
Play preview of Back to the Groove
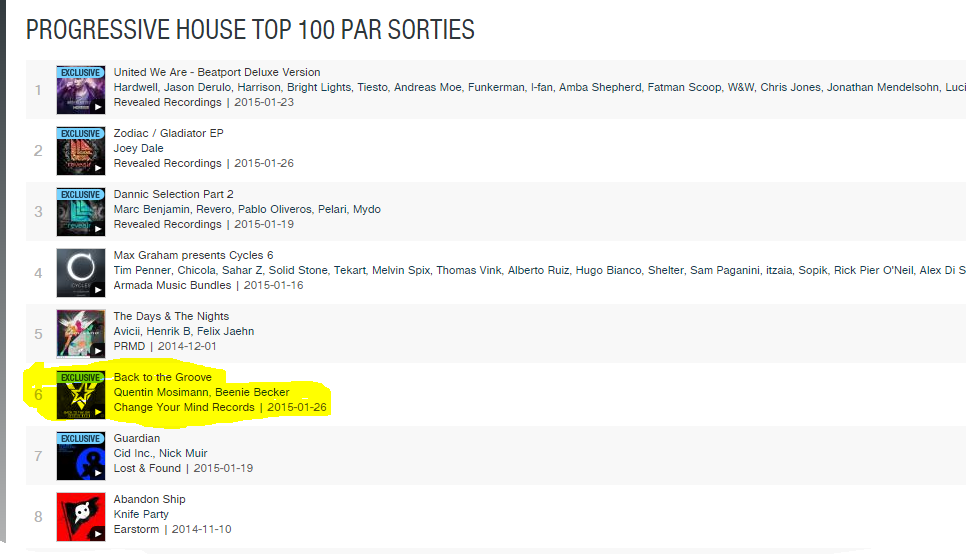[x=98, y=412]
